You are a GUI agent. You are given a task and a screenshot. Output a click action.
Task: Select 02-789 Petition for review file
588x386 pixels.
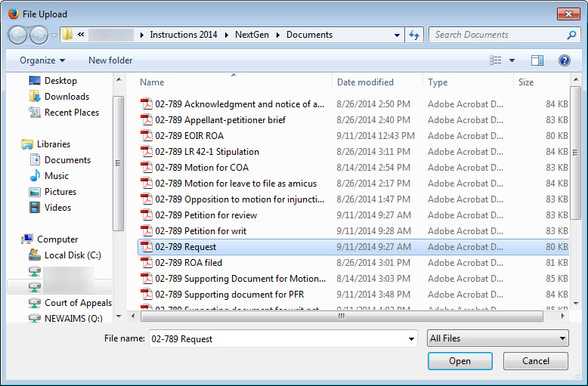[x=206, y=215]
